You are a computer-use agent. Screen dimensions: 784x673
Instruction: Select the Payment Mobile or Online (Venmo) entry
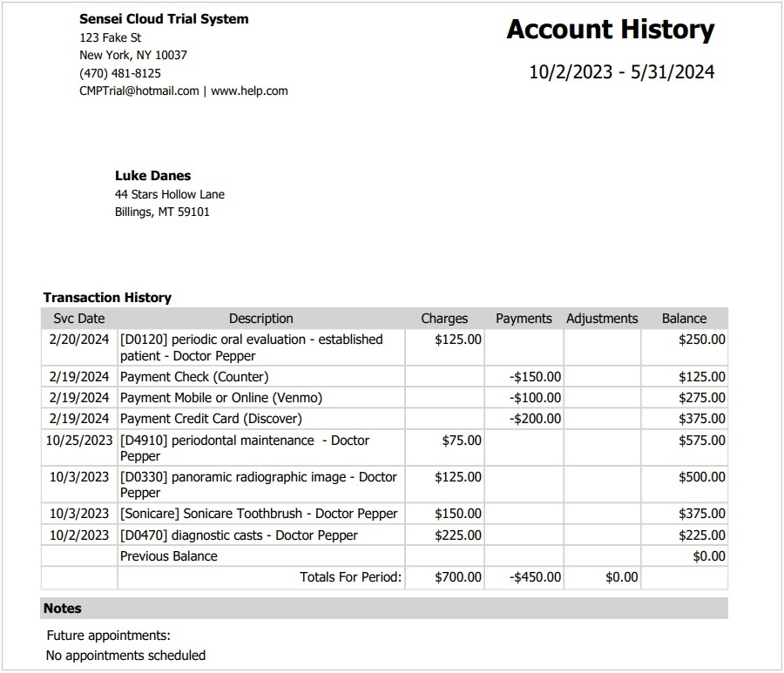tap(221, 398)
